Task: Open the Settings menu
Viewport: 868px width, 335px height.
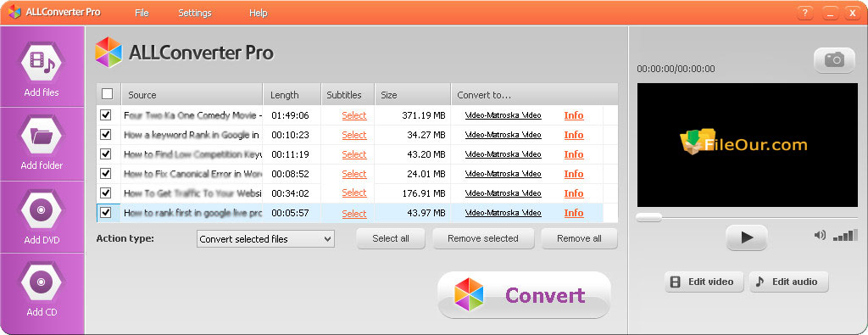Action: pos(195,13)
